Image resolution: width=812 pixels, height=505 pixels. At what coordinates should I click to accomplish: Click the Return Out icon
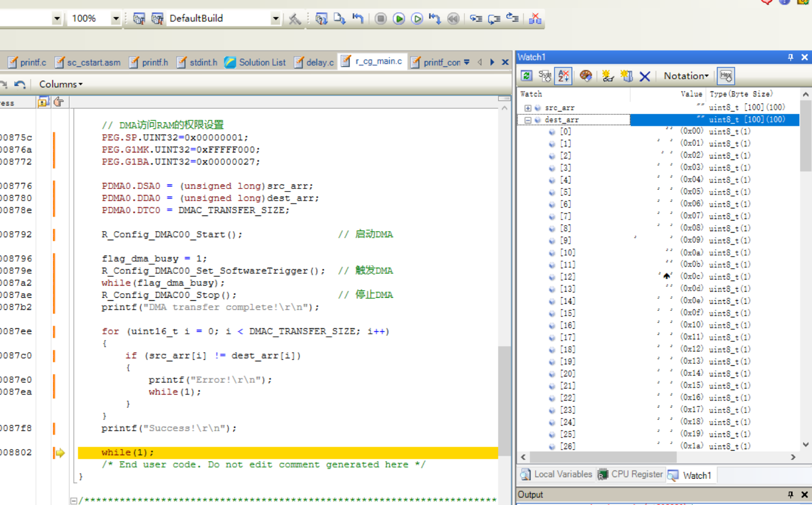tap(512, 19)
